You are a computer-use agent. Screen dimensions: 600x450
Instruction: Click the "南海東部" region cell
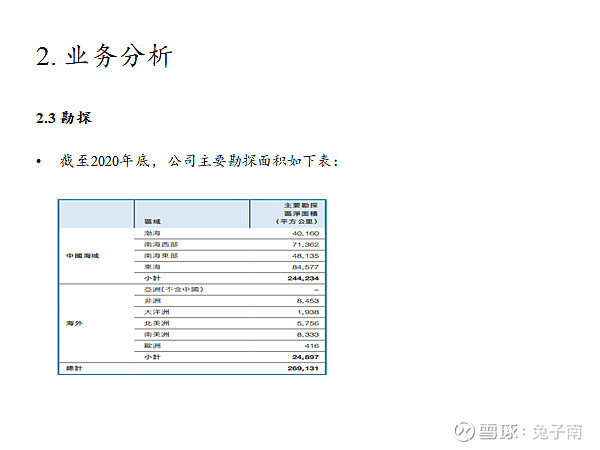161,256
